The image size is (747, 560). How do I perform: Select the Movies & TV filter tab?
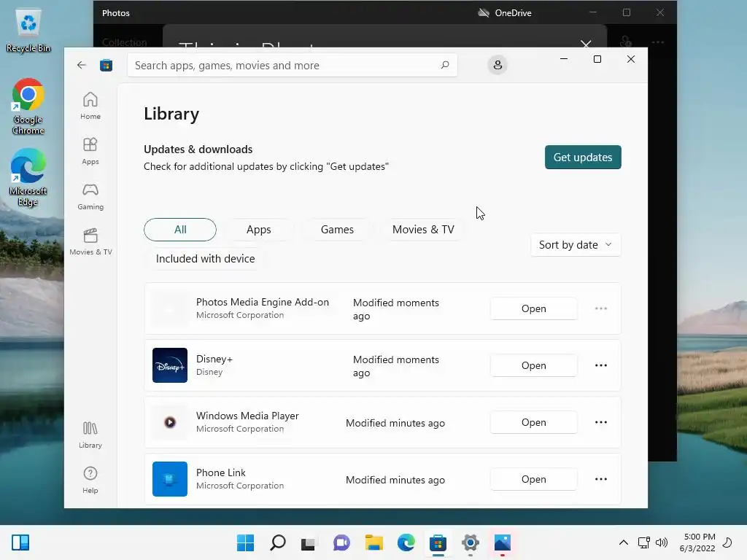coord(424,230)
